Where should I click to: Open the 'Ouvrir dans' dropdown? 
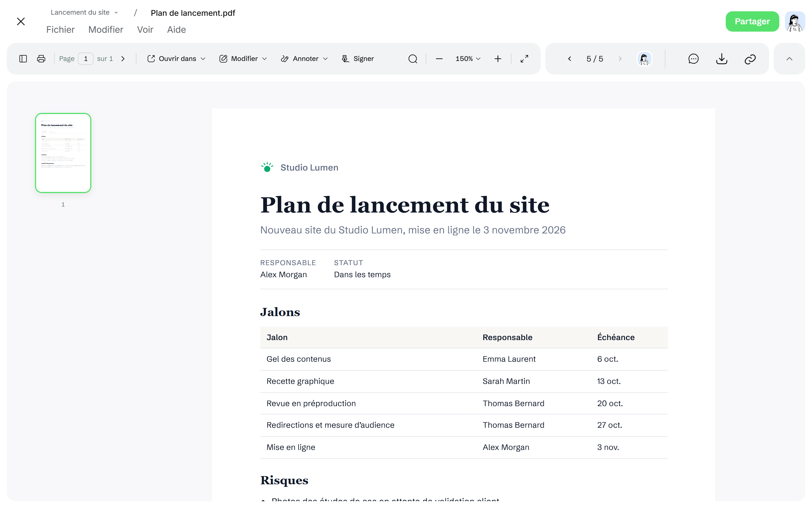[176, 59]
